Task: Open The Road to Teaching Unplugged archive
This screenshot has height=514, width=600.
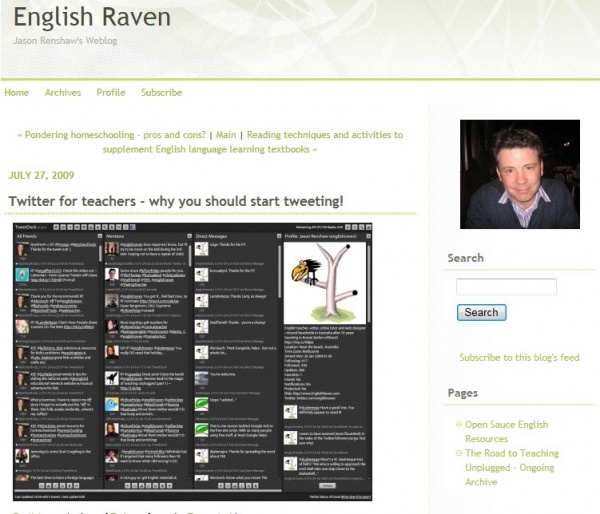Action: point(512,467)
